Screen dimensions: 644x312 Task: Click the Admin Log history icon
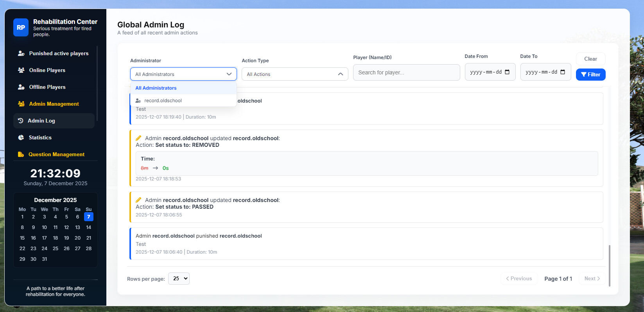pyautogui.click(x=20, y=121)
